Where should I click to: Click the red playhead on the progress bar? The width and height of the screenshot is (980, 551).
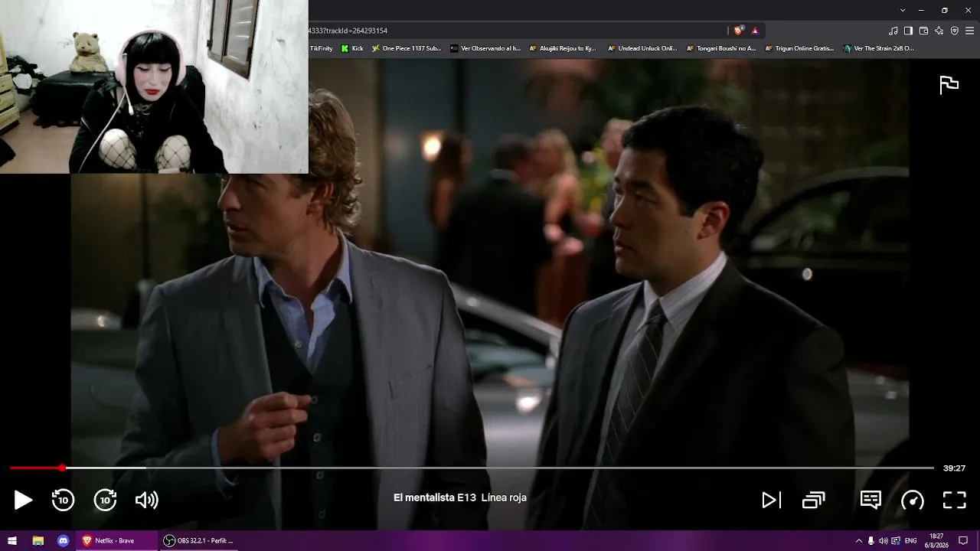click(62, 468)
